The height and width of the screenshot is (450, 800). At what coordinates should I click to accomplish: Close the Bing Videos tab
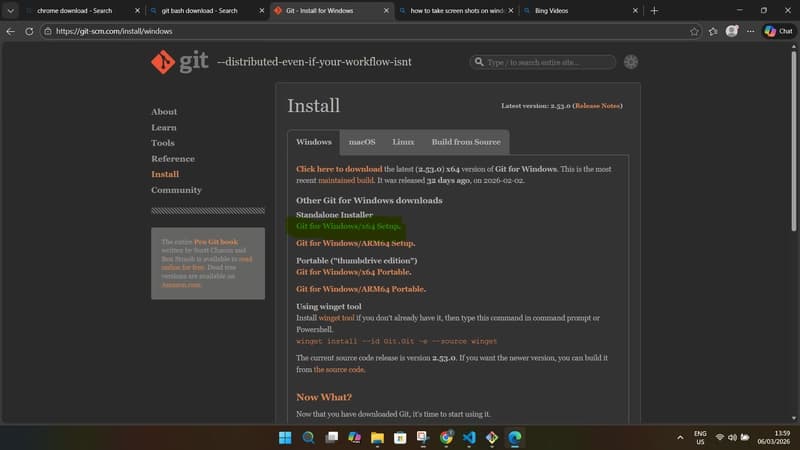pyautogui.click(x=635, y=10)
